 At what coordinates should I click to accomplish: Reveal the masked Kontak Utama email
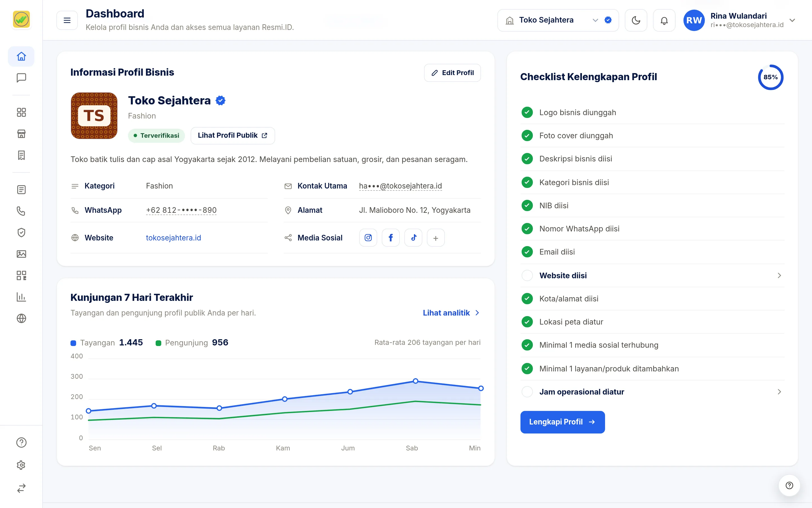tap(400, 186)
